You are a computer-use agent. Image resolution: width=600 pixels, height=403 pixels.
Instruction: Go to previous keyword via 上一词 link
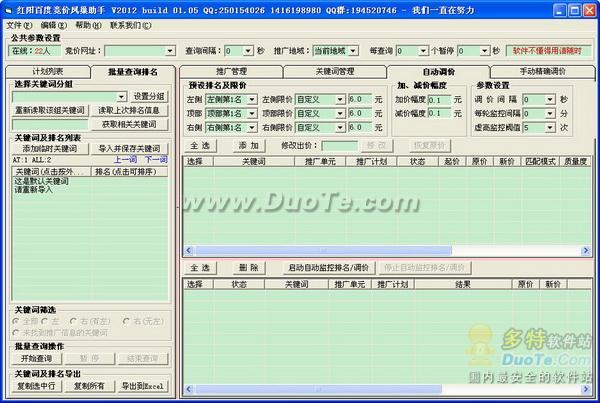pyautogui.click(x=125, y=160)
